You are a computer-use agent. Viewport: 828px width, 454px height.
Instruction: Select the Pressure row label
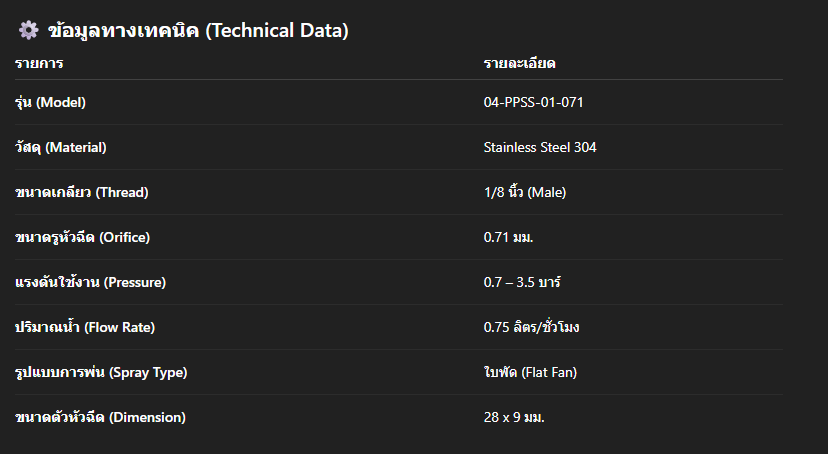pos(90,282)
